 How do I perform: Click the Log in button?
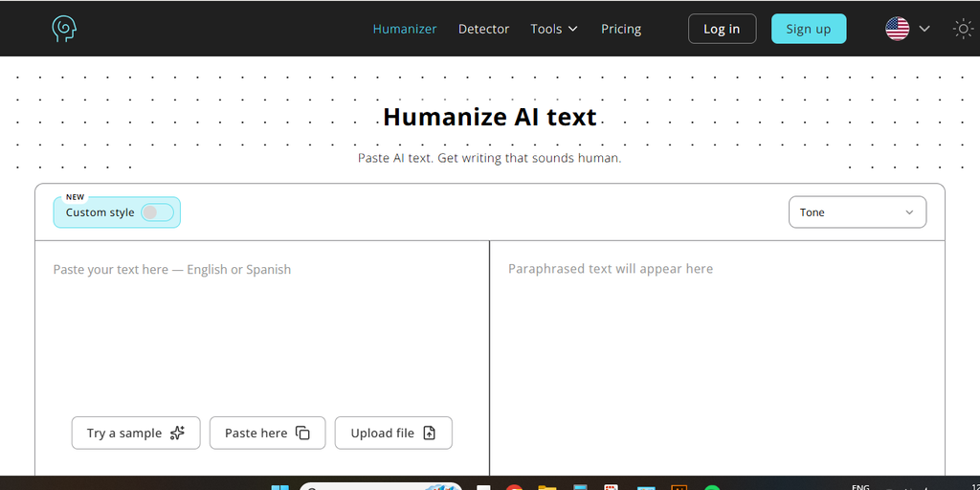coord(722,29)
